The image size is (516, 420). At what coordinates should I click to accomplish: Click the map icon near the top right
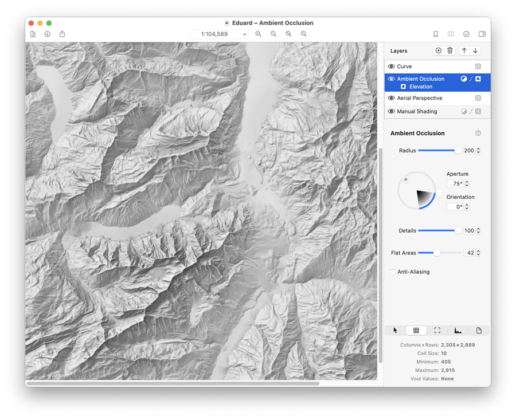[x=451, y=34]
